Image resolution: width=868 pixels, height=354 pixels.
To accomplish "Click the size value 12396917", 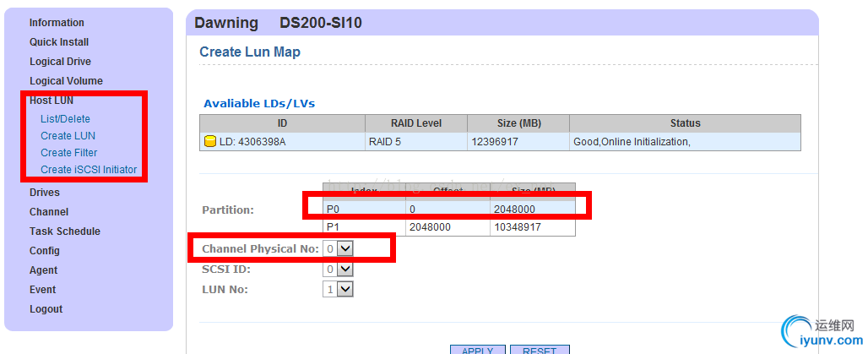I will [494, 142].
